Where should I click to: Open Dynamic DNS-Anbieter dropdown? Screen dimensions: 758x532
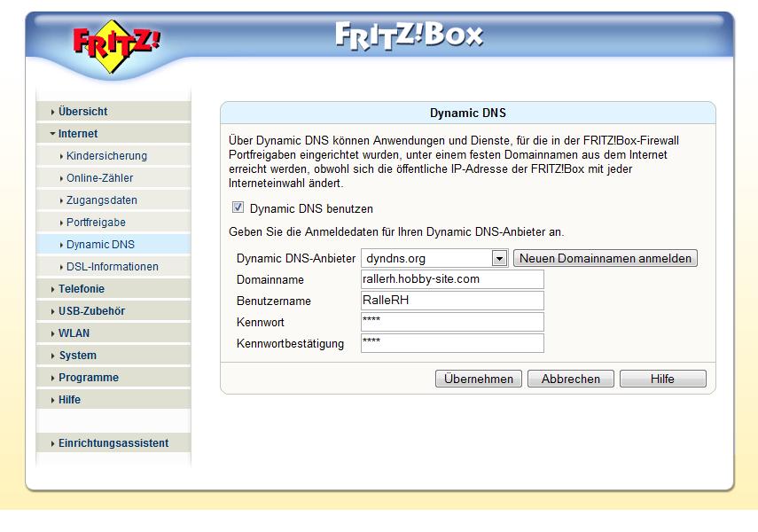pyautogui.click(x=434, y=258)
